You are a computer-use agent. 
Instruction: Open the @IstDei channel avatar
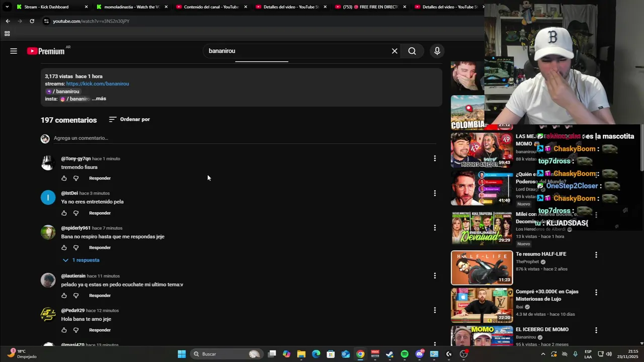point(48,198)
